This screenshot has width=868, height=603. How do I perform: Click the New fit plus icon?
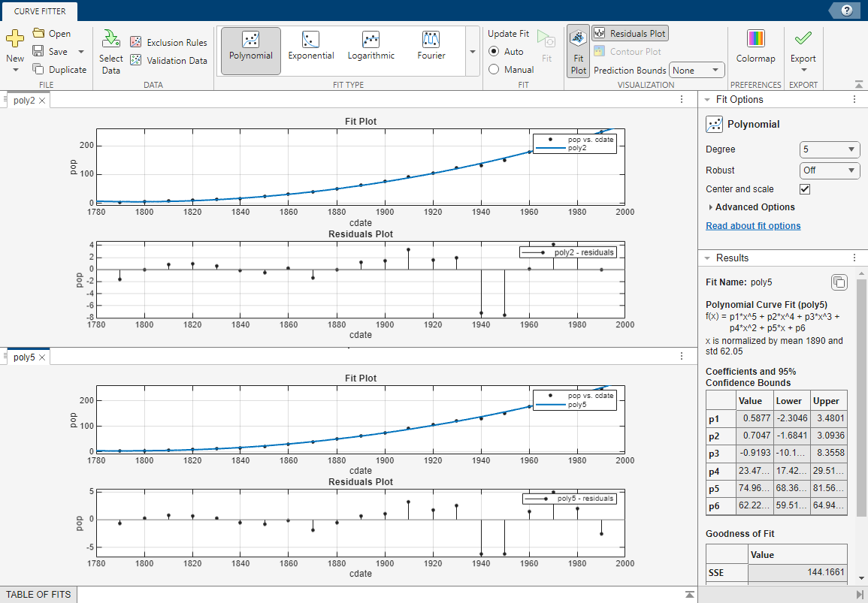click(x=15, y=38)
